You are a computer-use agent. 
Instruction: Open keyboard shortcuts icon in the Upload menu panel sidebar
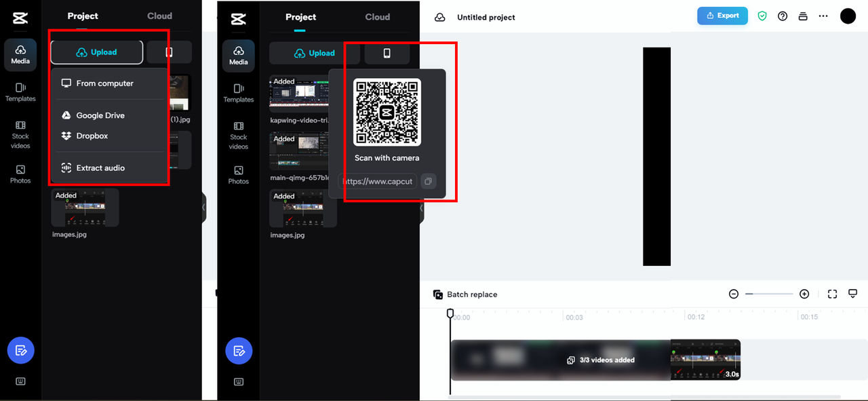click(x=20, y=381)
